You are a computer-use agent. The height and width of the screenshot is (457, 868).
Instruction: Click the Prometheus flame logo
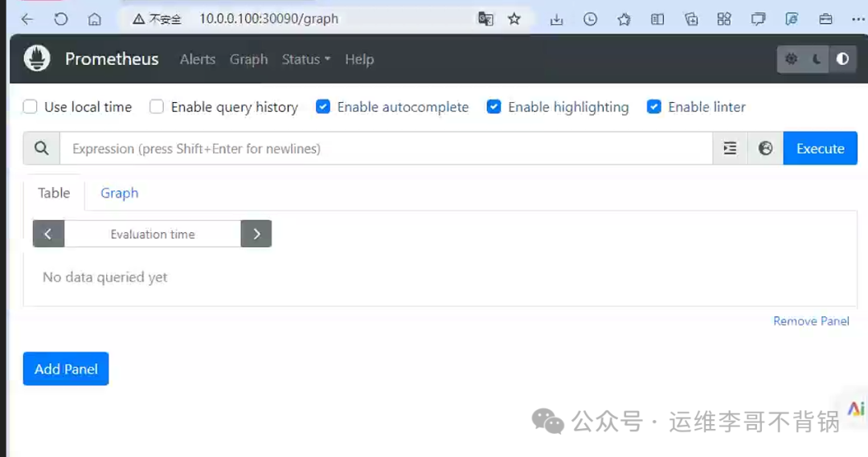pyautogui.click(x=37, y=59)
